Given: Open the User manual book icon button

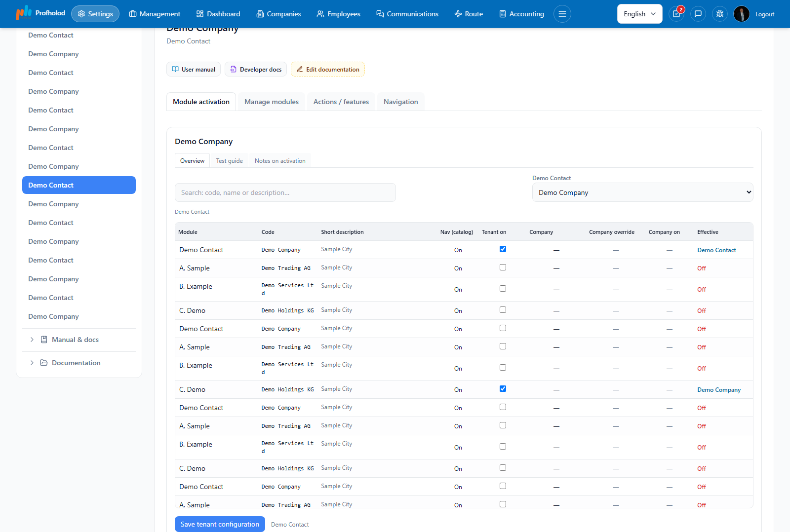Looking at the screenshot, I should pyautogui.click(x=194, y=69).
